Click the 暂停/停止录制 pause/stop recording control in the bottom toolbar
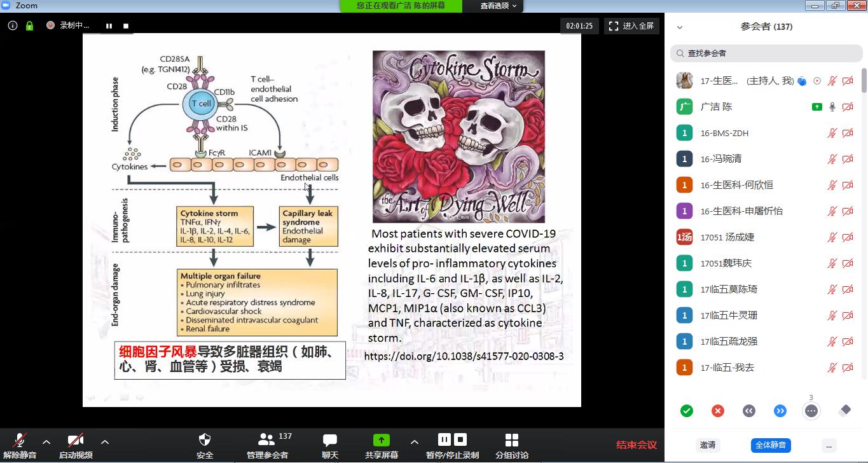The height and width of the screenshot is (463, 868). tap(452, 446)
